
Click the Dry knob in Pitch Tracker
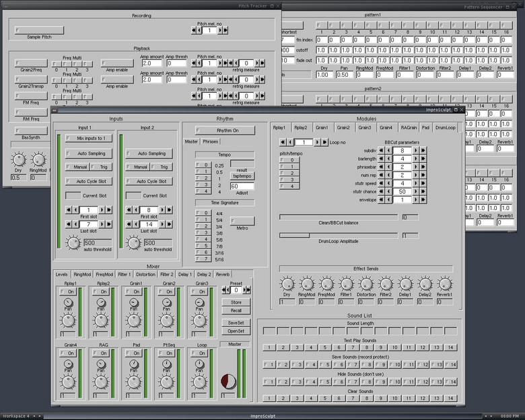(x=19, y=160)
